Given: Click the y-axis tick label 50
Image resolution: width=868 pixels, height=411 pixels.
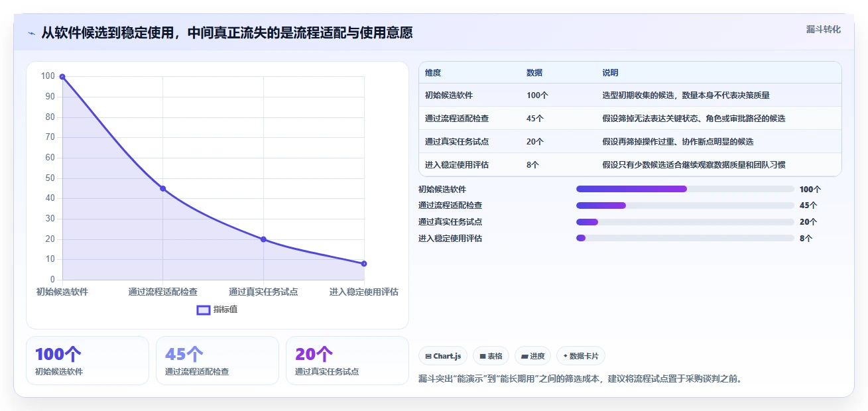Looking at the screenshot, I should (50, 178).
